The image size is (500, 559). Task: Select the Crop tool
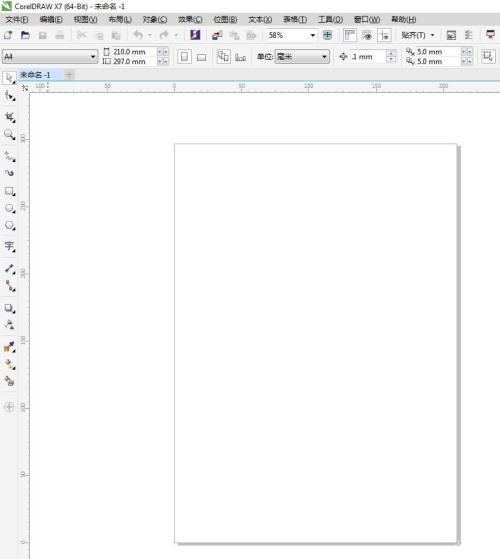coord(9,117)
